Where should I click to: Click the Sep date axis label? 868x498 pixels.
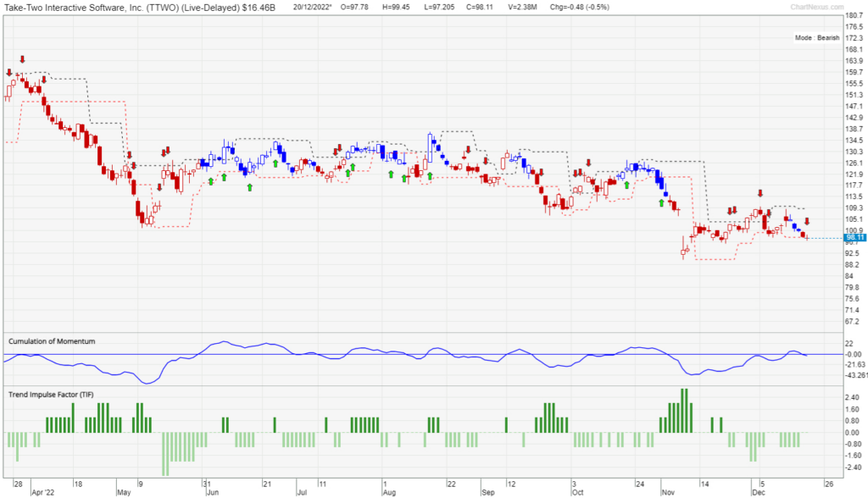487,492
